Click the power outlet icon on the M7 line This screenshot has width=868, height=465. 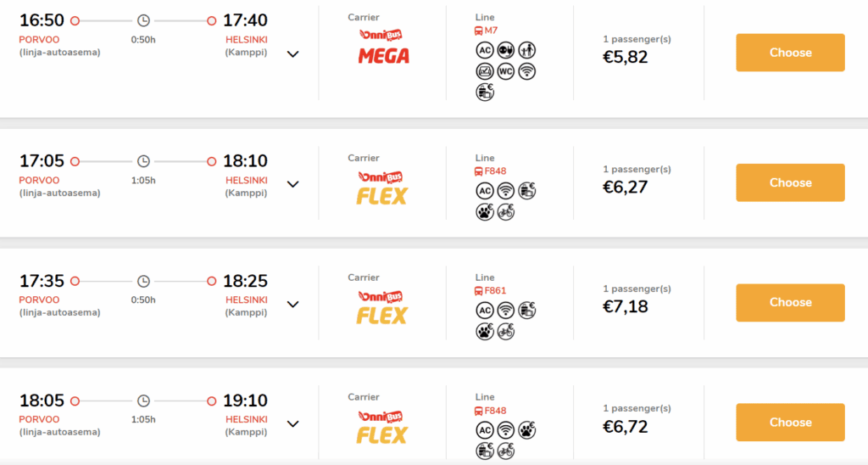[x=505, y=50]
